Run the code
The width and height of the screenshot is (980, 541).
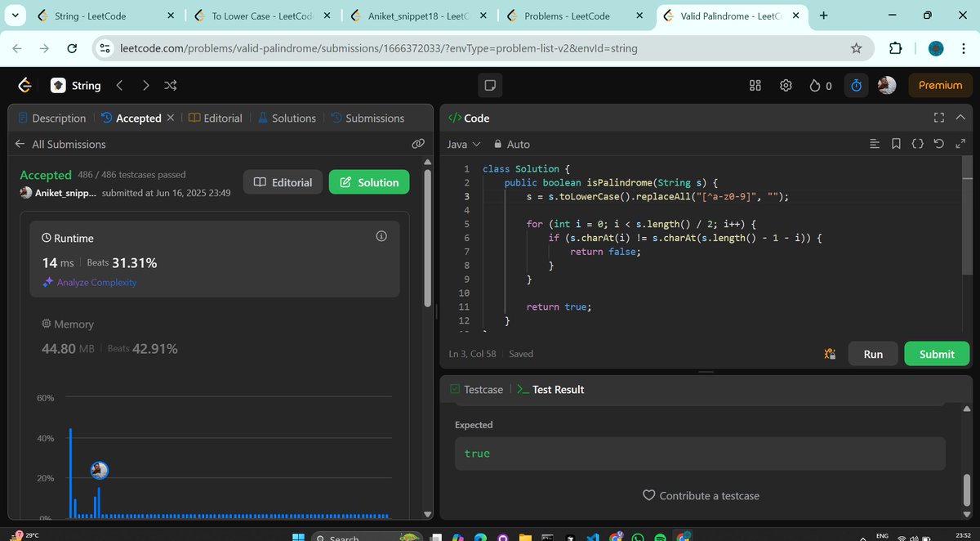click(873, 354)
